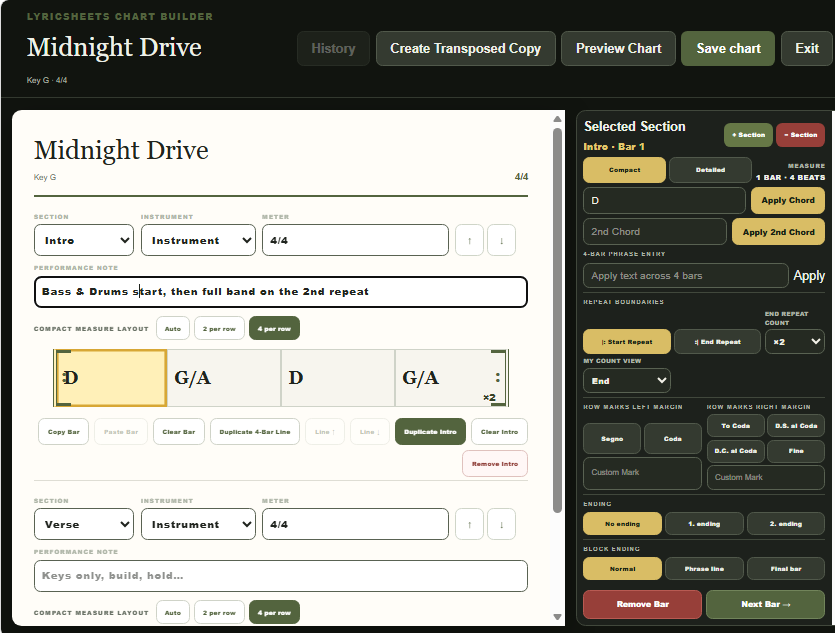Add D.S. al Coda mark
The height and width of the screenshot is (633, 835).
(x=796, y=426)
